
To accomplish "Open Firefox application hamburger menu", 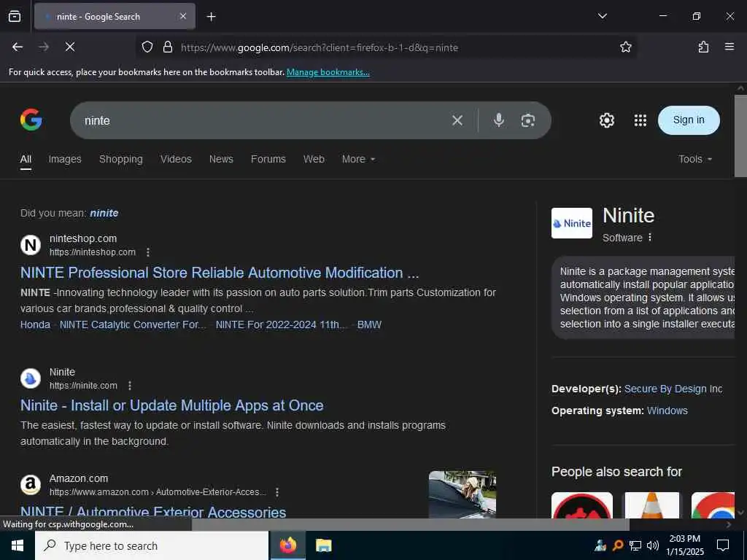I will coord(729,47).
